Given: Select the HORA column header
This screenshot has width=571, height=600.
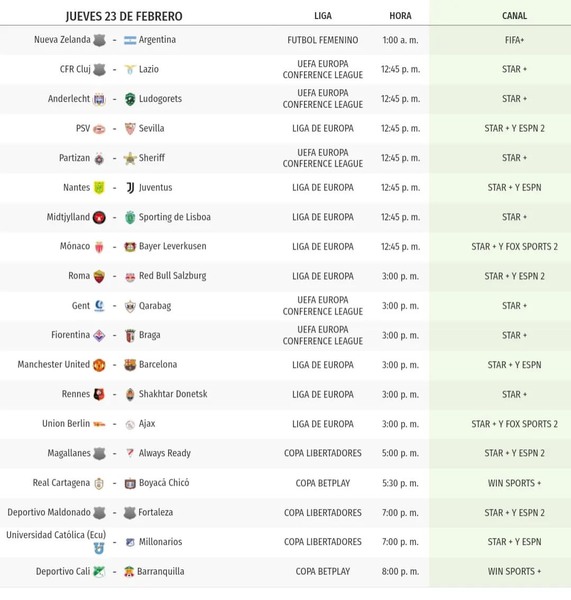Looking at the screenshot, I should pyautogui.click(x=400, y=16).
